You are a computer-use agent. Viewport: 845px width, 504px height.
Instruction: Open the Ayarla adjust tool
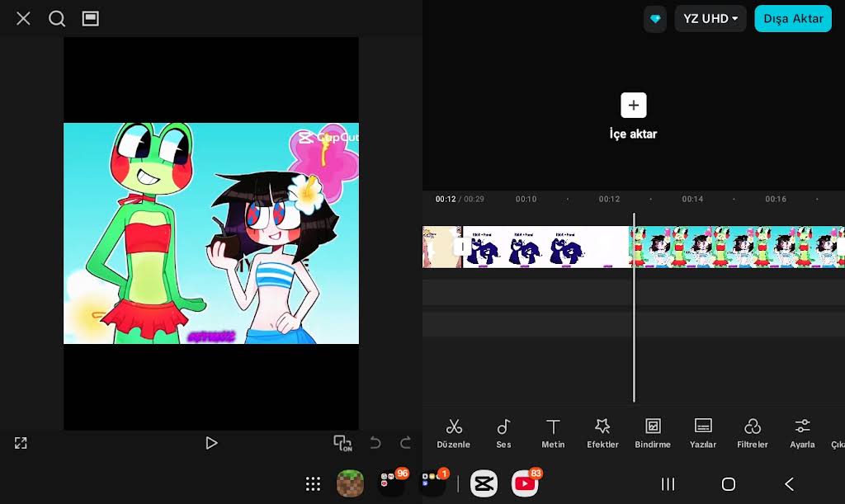pyautogui.click(x=802, y=433)
